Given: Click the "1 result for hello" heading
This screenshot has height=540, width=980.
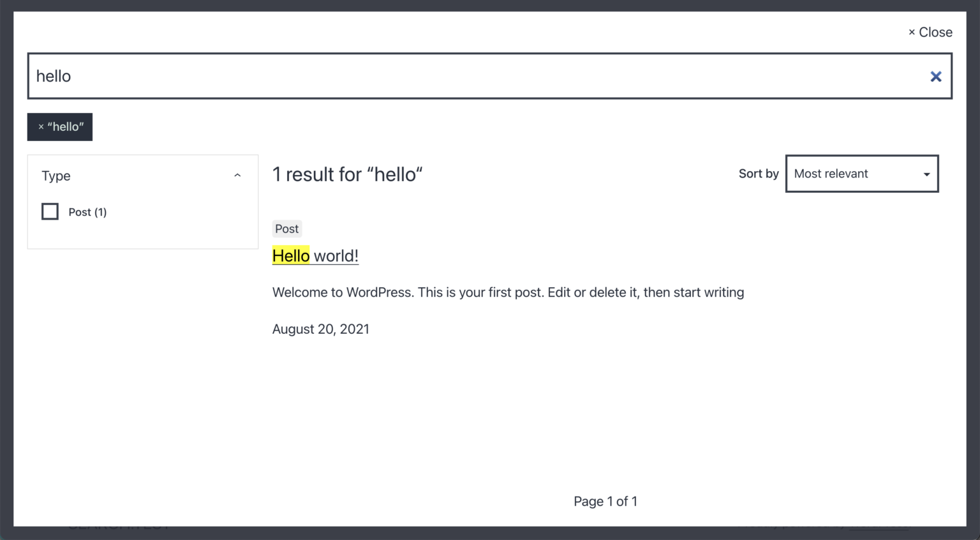Looking at the screenshot, I should (348, 174).
